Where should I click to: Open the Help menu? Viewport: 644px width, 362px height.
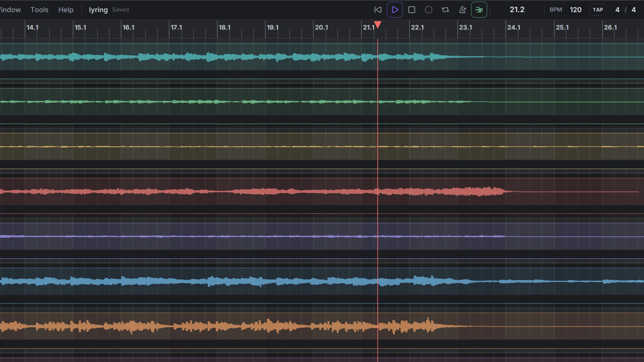[x=66, y=10]
